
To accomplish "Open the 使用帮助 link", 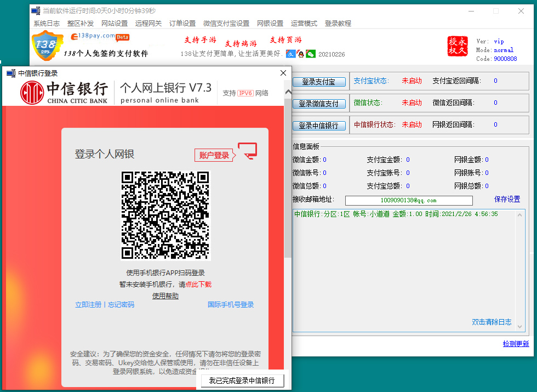I will click(165, 296).
